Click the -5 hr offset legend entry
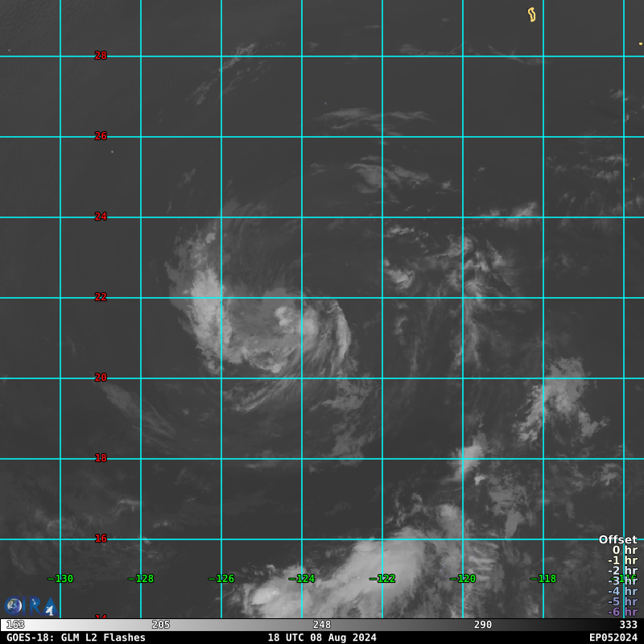 [622, 601]
